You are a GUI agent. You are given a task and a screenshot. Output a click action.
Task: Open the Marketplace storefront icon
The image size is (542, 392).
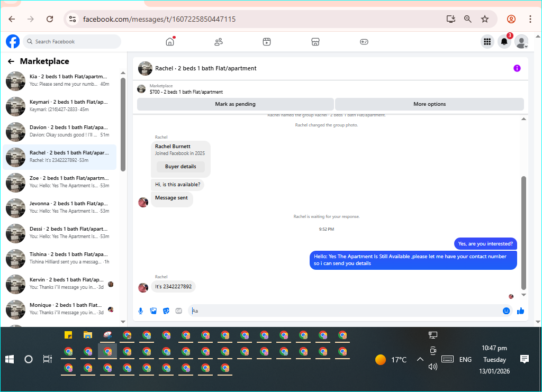tap(315, 42)
